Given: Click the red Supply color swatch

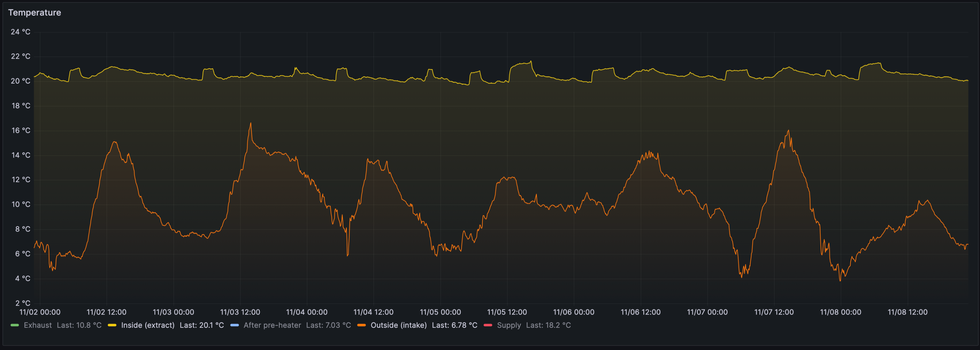Looking at the screenshot, I should coord(488,325).
